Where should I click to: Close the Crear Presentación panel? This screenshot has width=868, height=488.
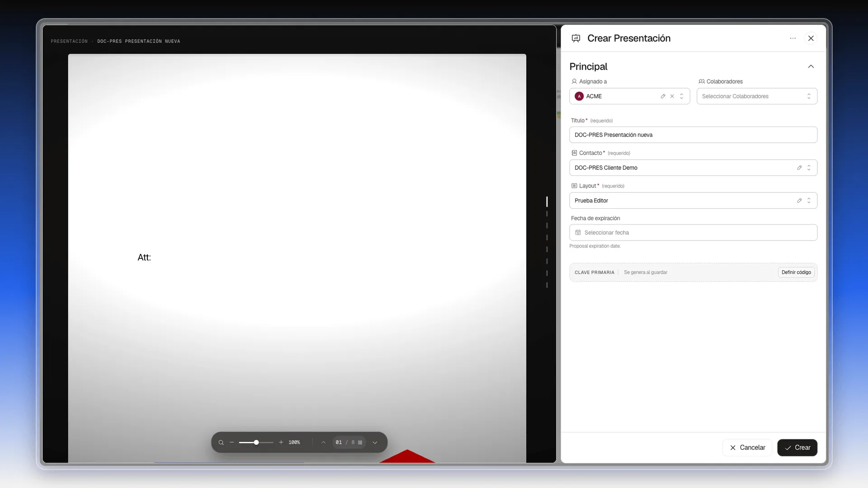pyautogui.click(x=811, y=38)
